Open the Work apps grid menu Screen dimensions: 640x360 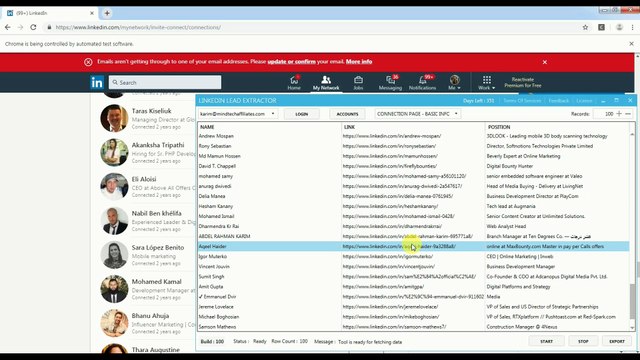tap(487, 82)
